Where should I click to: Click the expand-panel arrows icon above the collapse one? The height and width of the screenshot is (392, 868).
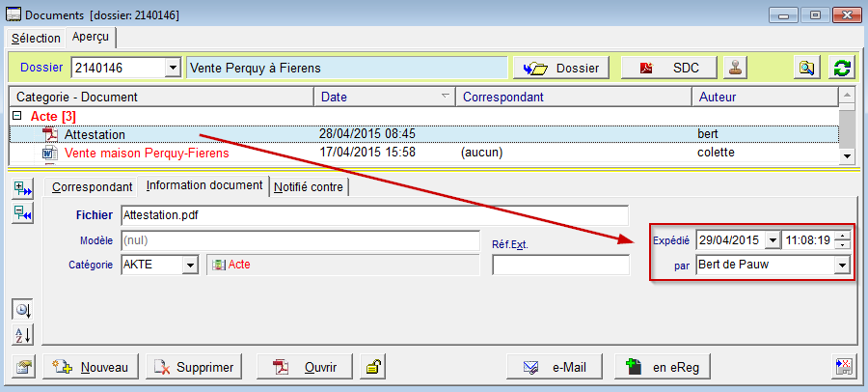click(23, 189)
